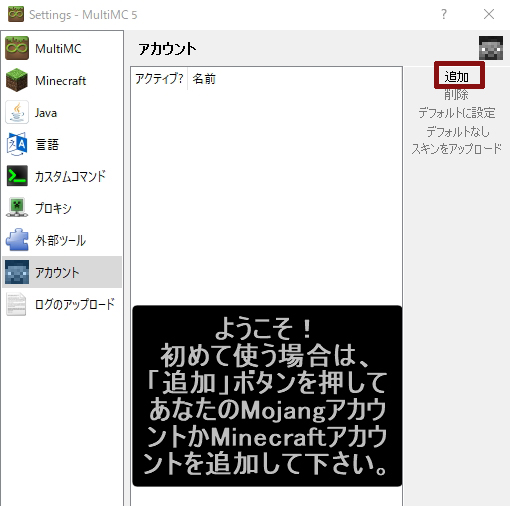The width and height of the screenshot is (510, 506).
Task: Open the 言語 language settings
Action: point(47,145)
